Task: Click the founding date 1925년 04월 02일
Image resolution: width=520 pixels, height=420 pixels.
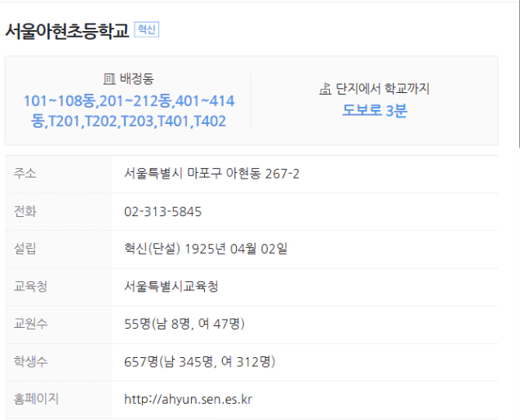Action: pos(235,249)
